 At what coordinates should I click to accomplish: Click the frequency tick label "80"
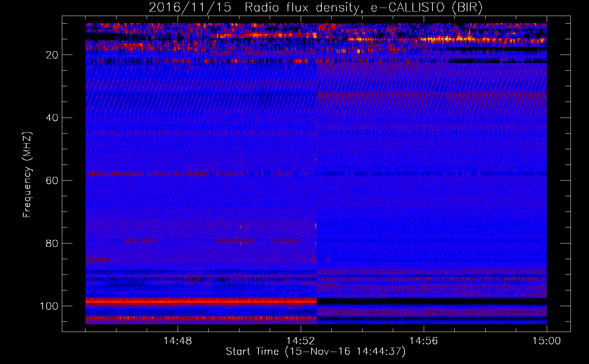tap(52, 244)
